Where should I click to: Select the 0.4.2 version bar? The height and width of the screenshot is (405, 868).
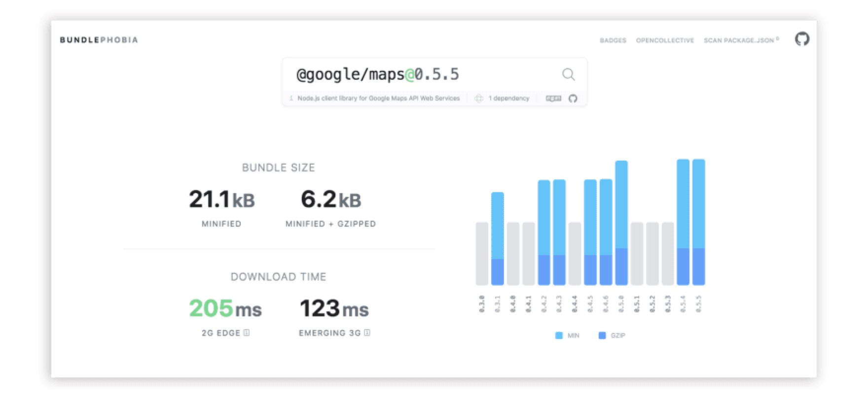544,233
